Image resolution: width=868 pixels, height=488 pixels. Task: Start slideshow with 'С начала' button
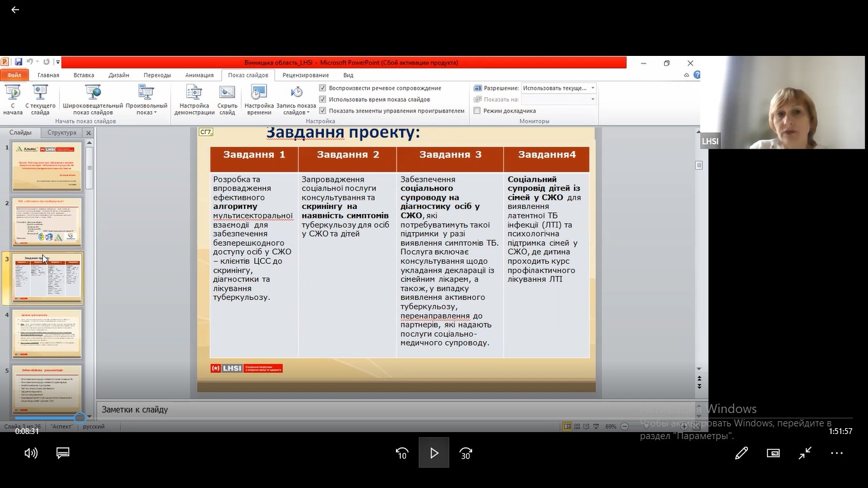[13, 101]
